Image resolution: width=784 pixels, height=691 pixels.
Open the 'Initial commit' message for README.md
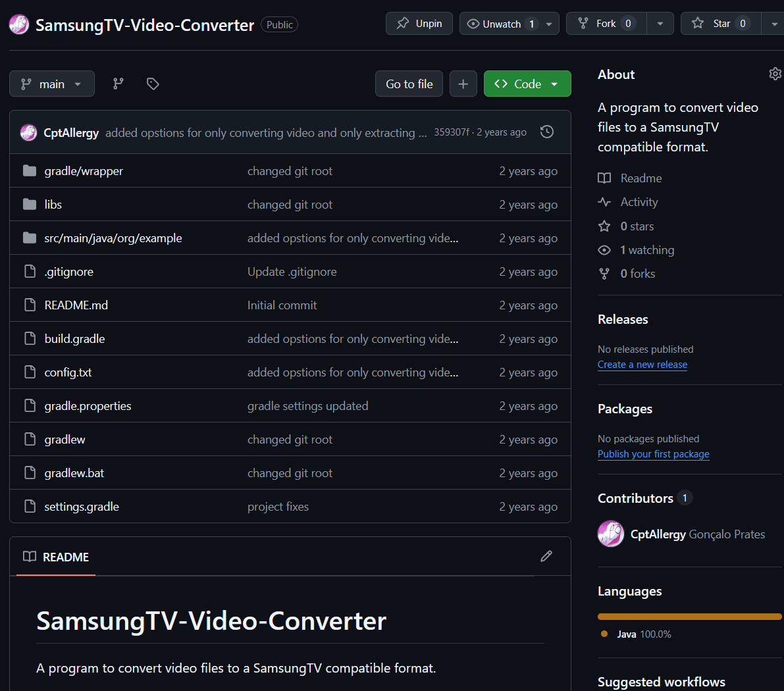pyautogui.click(x=282, y=305)
